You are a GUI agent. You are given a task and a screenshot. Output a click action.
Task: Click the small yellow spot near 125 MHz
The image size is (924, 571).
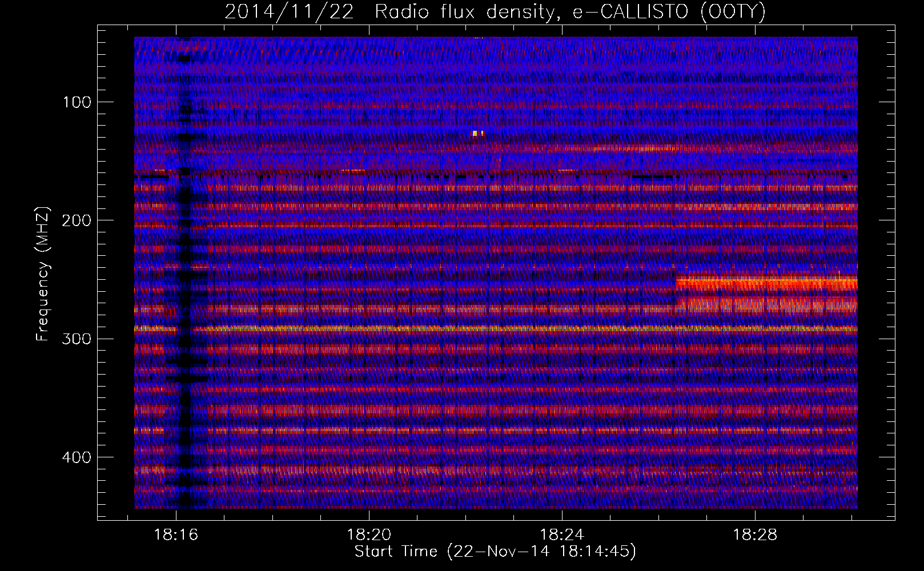477,134
